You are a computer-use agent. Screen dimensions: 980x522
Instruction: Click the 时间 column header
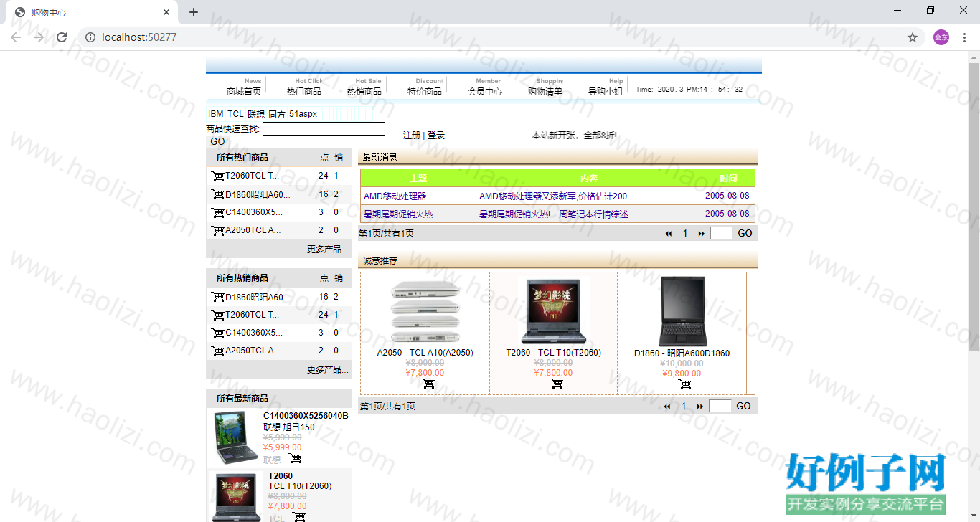[728, 179]
